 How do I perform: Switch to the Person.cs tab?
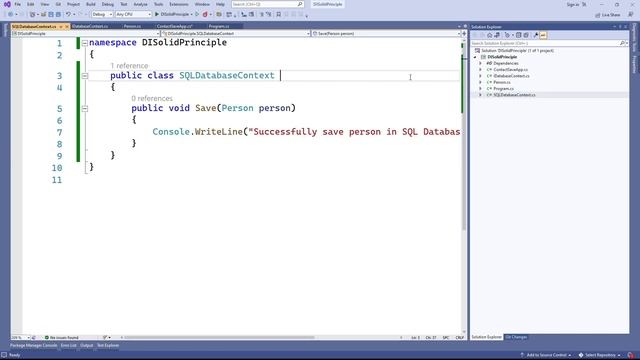[132, 27]
